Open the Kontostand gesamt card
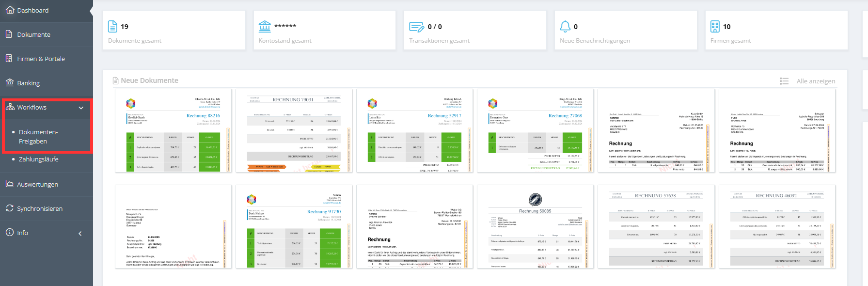This screenshot has width=868, height=286. [325, 30]
